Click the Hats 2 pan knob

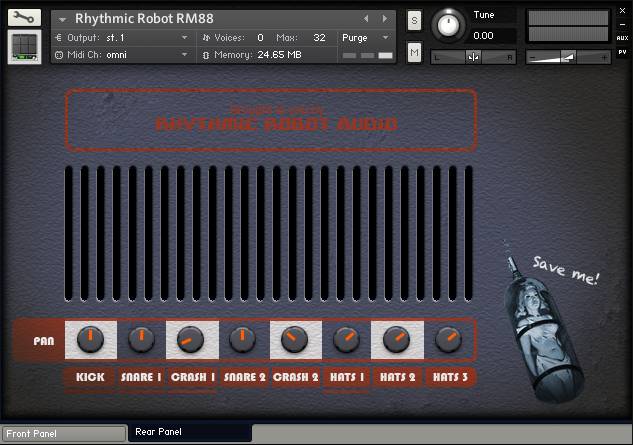pyautogui.click(x=396, y=340)
